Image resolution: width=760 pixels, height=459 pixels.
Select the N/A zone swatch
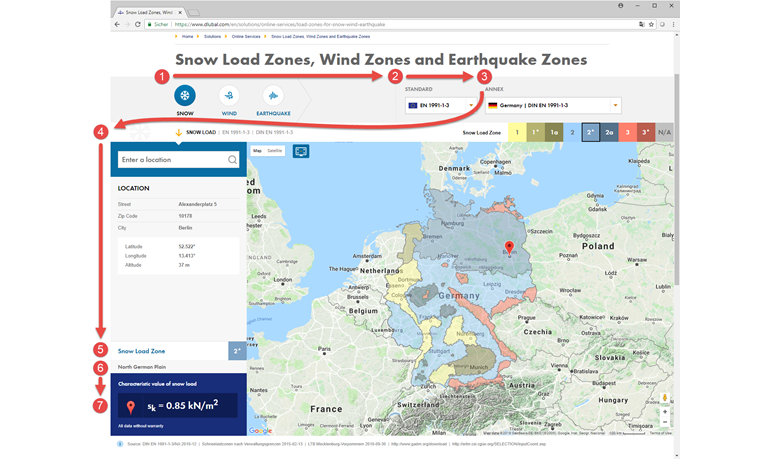(x=665, y=132)
